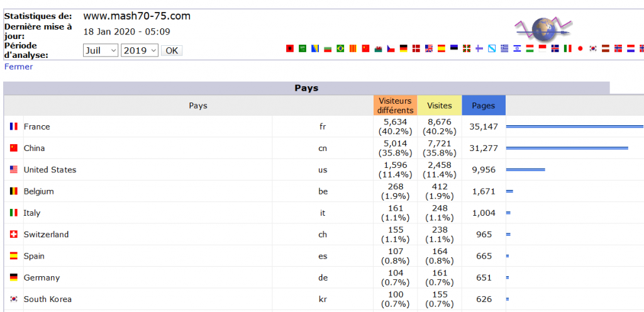The width and height of the screenshot is (644, 312).
Task: Select the South Korean flag in header
Action: pyautogui.click(x=592, y=49)
